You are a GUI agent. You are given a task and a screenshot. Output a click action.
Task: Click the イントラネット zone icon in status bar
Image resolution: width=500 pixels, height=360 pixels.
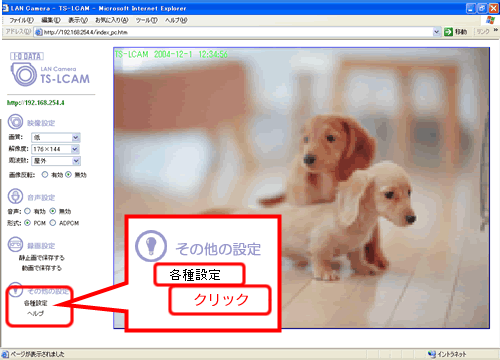(432, 354)
